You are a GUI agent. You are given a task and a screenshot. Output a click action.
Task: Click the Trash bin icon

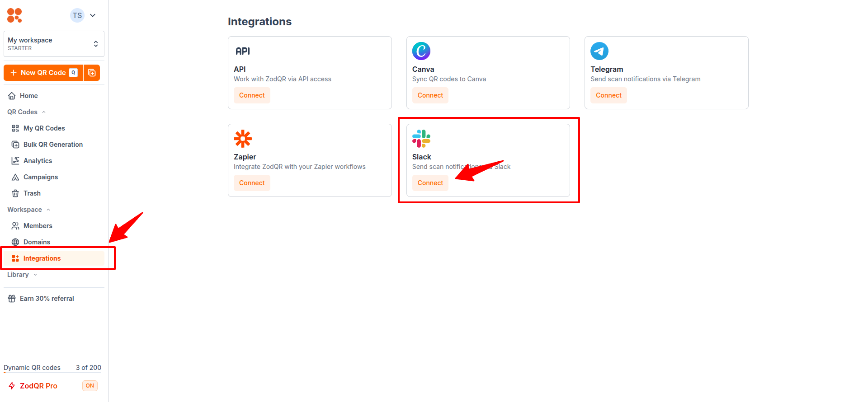click(15, 193)
